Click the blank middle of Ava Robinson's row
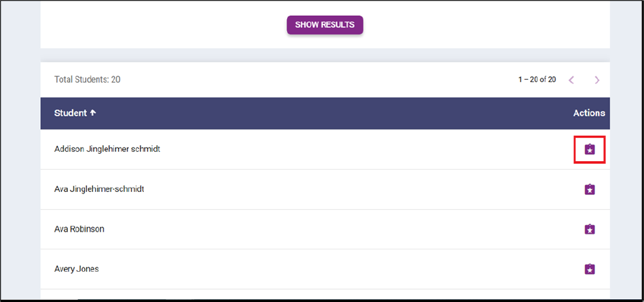Screen dimensions: 644x302 [324, 229]
